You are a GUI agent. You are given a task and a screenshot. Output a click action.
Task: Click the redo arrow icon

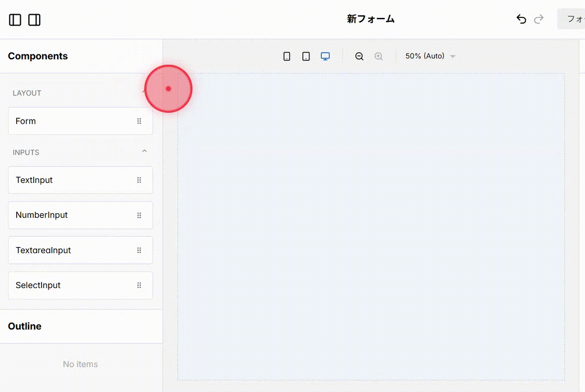(539, 19)
